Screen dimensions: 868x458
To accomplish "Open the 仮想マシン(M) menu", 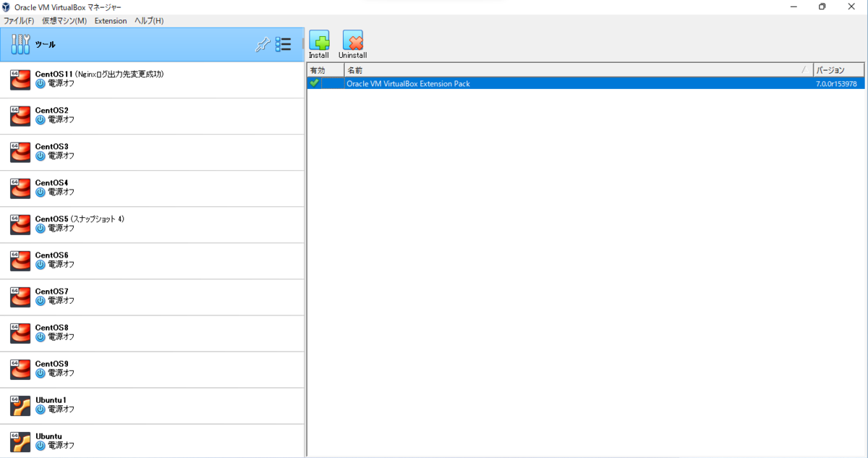I will point(64,21).
